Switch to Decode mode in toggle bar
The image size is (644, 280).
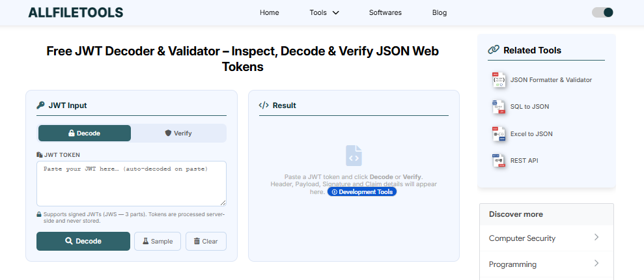pos(85,133)
